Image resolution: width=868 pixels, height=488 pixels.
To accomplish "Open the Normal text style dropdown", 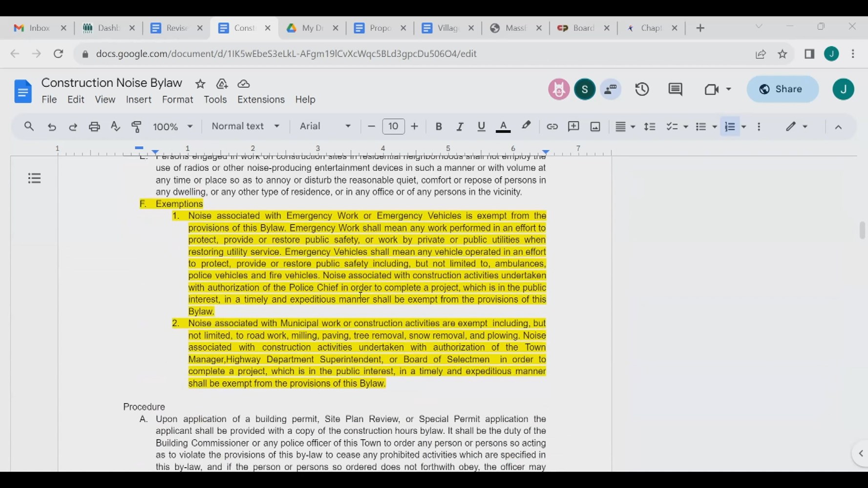I will click(245, 126).
